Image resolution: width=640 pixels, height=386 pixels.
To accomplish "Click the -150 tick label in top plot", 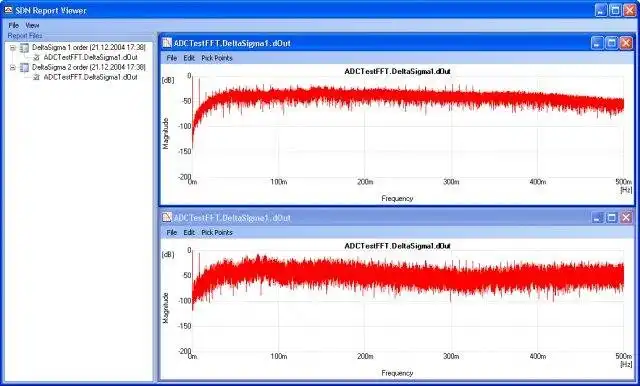I will click(184, 151).
